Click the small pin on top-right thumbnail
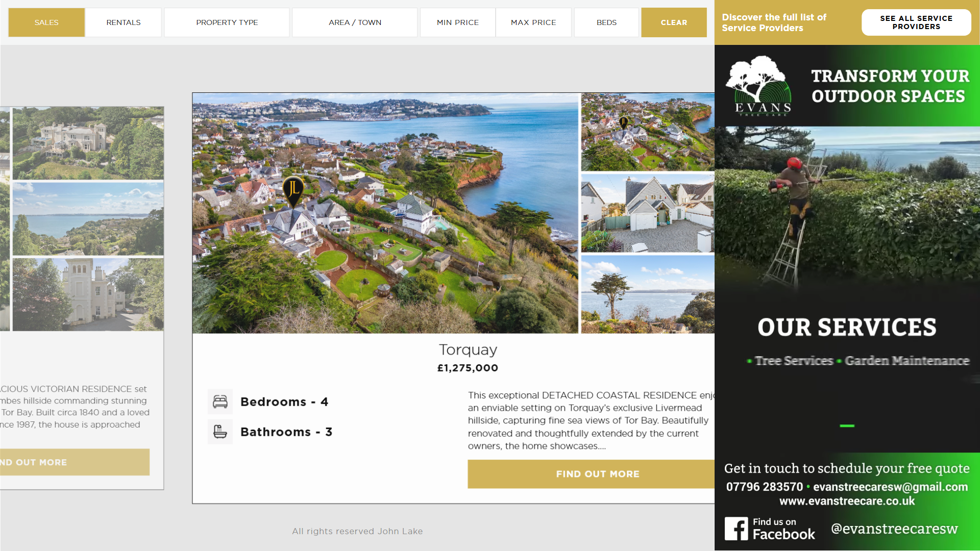The width and height of the screenshot is (980, 551). click(x=623, y=122)
